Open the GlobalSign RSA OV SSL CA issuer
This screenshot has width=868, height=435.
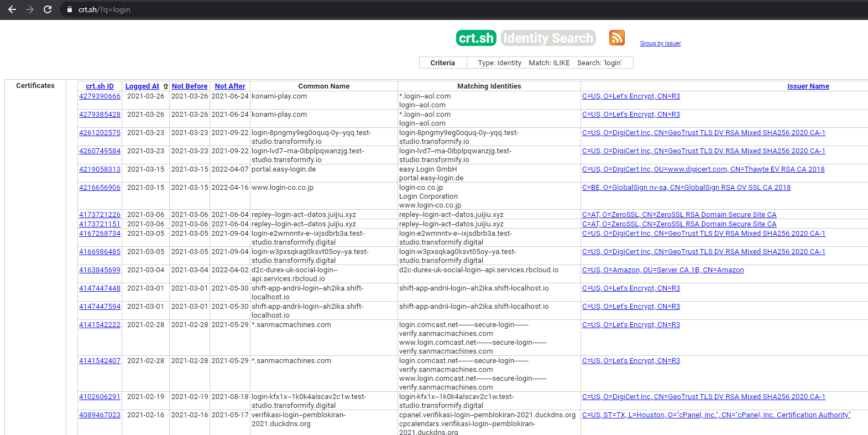(x=686, y=188)
